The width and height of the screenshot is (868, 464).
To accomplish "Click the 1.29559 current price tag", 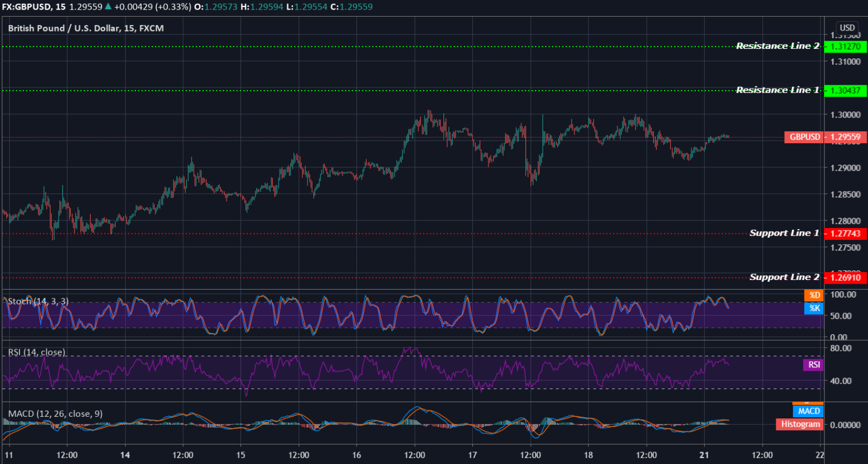I will [845, 137].
